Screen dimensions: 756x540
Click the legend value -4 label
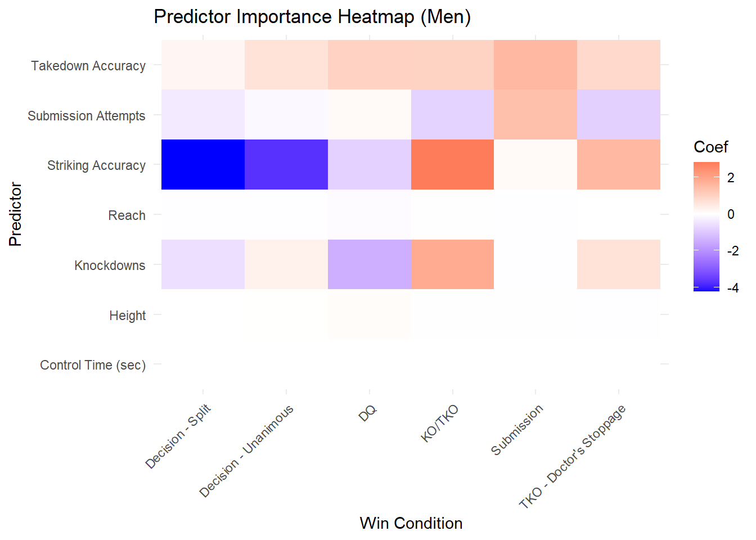coord(732,288)
